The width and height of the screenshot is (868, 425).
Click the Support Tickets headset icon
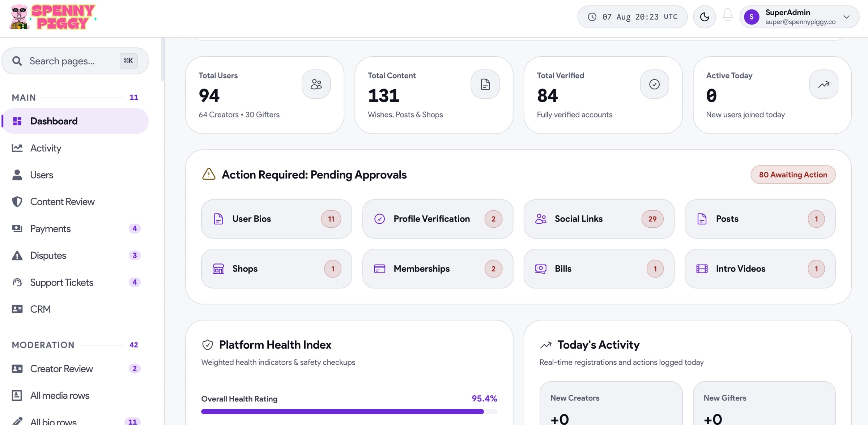17,282
